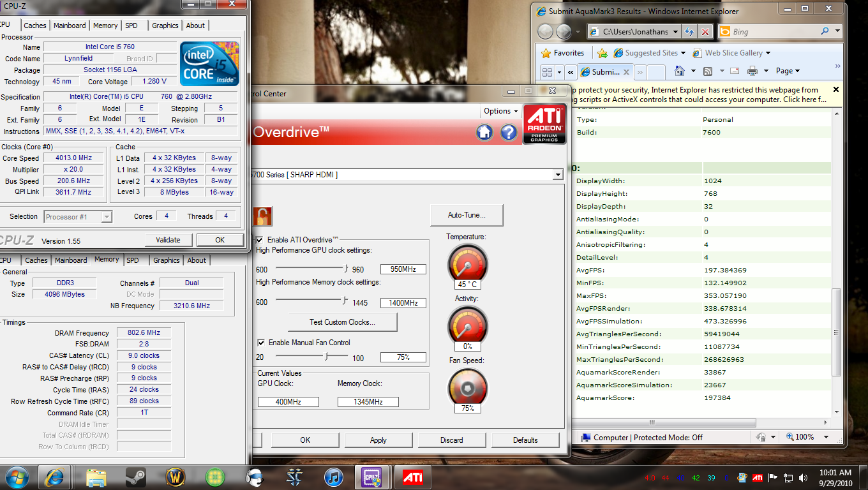Image resolution: width=868 pixels, height=490 pixels.
Task: Click the 1400MHz memory clock field
Action: click(403, 303)
